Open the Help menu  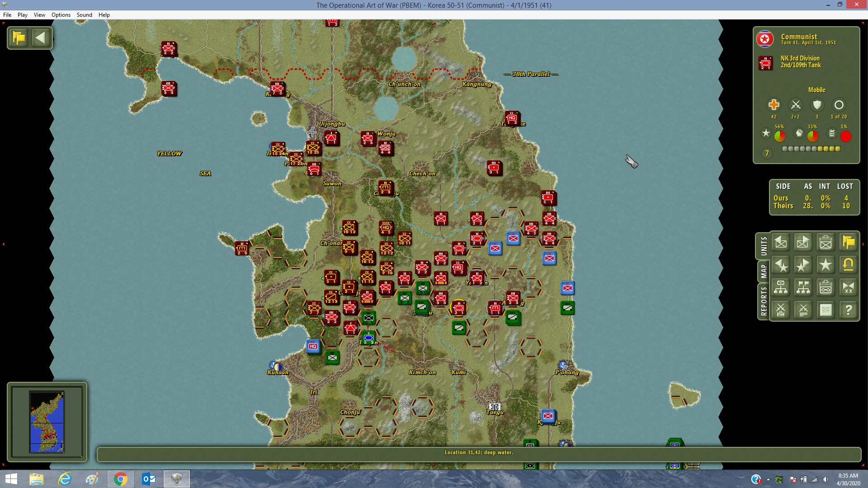pos(104,15)
